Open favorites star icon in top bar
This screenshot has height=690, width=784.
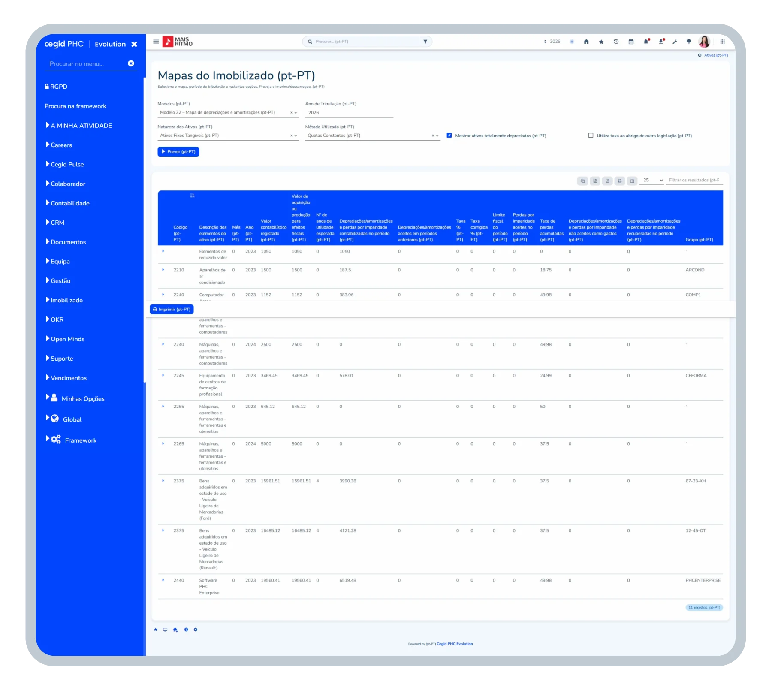(601, 42)
